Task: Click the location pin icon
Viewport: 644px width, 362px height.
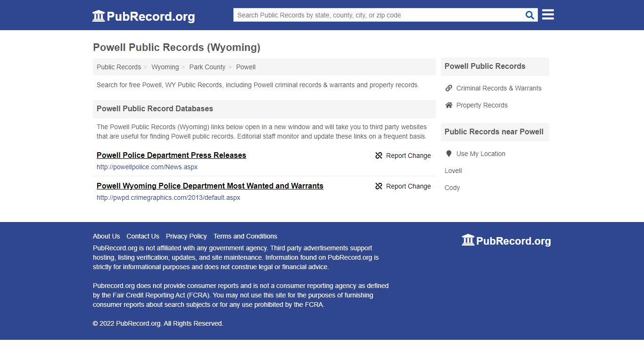Action: click(x=449, y=154)
